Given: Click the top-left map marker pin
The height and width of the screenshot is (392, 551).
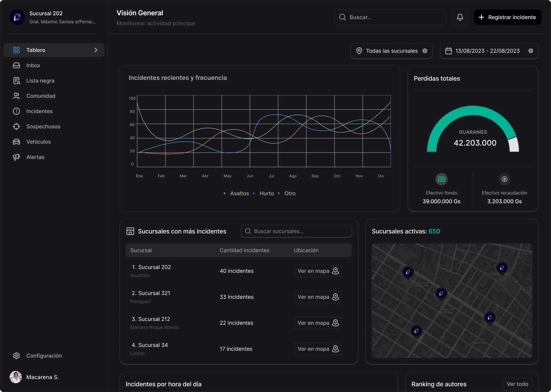Looking at the screenshot, I should pos(408,272).
